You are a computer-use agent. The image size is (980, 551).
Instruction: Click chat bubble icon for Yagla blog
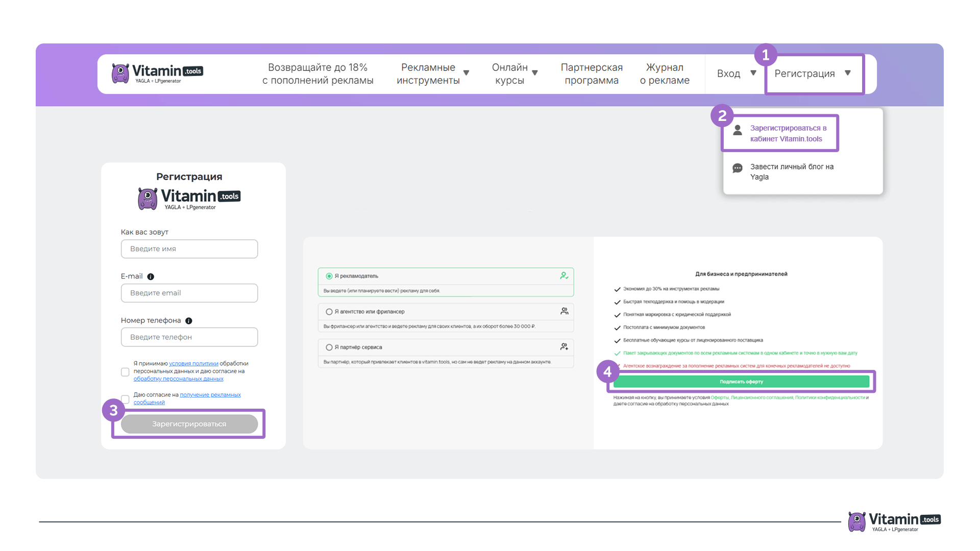click(738, 168)
